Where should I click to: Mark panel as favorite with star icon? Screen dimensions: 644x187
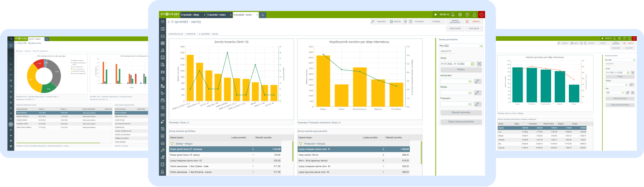pos(169,22)
